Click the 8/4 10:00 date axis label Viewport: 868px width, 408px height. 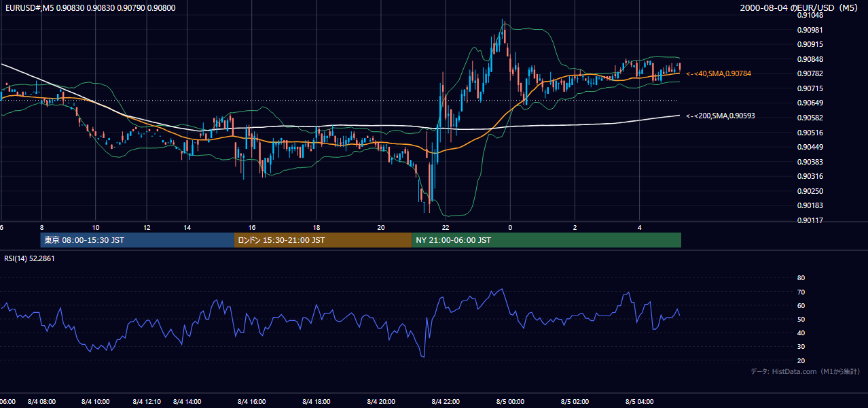pyautogui.click(x=96, y=402)
